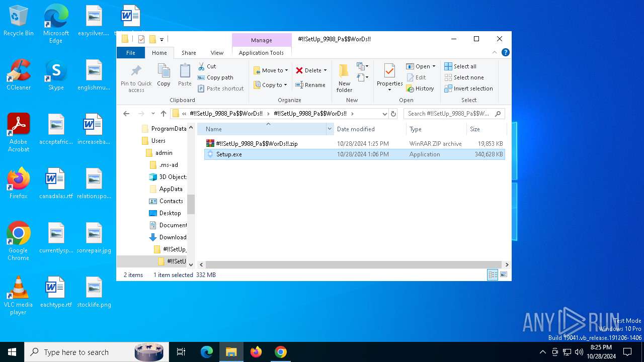Open the Delete dropdown arrow
The image size is (644, 362).
pos(326,70)
